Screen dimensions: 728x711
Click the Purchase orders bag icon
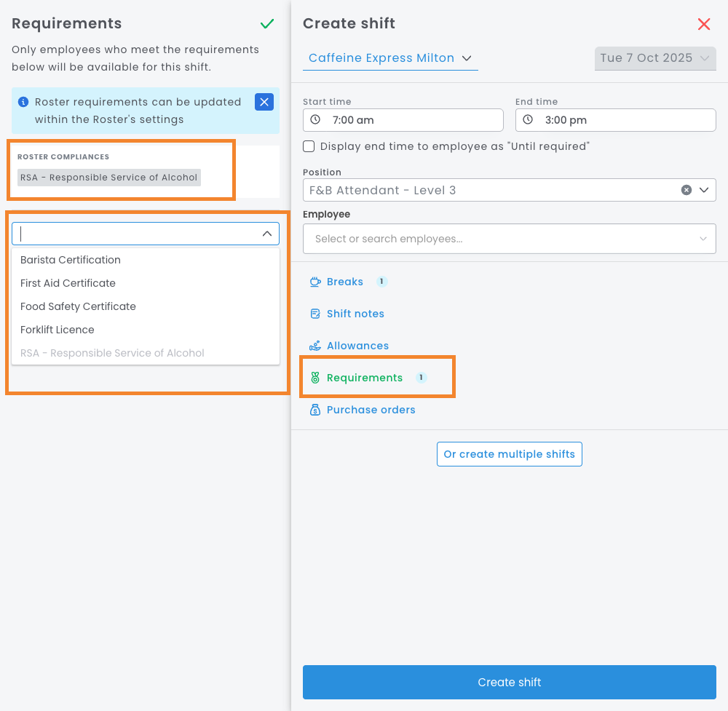315,410
